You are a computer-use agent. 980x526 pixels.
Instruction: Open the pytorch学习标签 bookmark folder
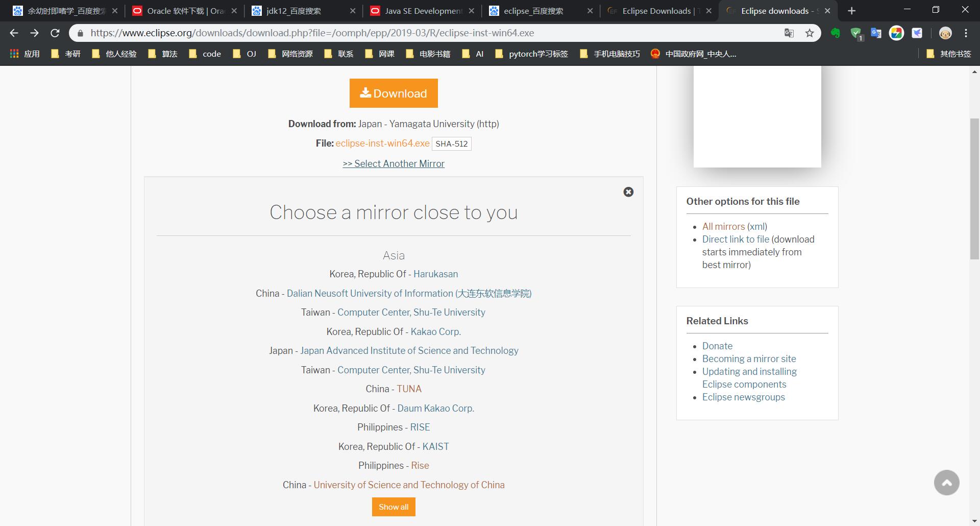pyautogui.click(x=531, y=54)
